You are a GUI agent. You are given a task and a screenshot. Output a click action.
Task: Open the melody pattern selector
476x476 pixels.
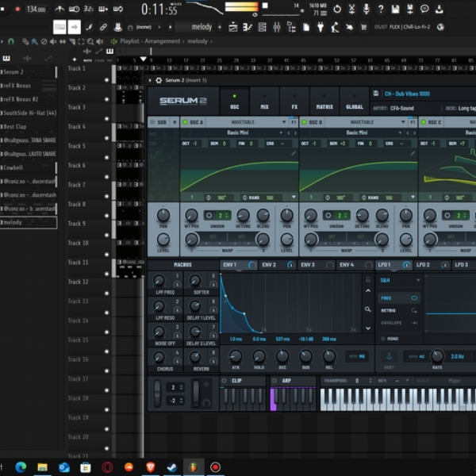(x=196, y=27)
